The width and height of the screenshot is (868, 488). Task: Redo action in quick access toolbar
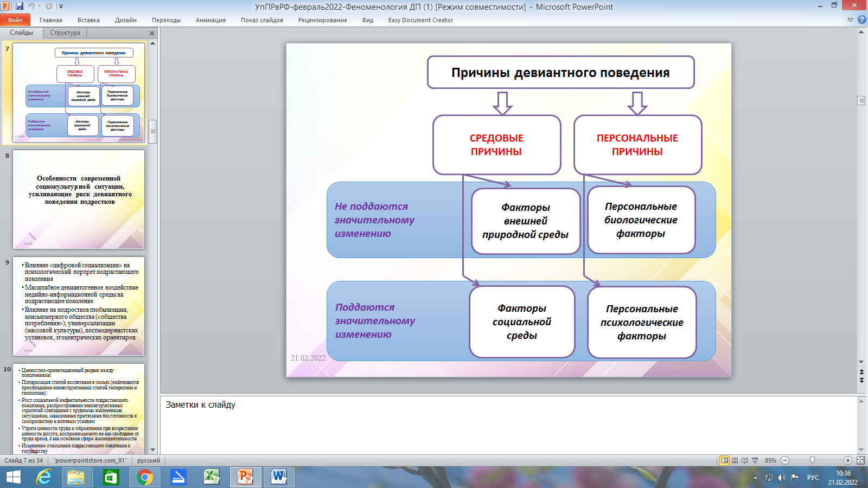click(49, 7)
